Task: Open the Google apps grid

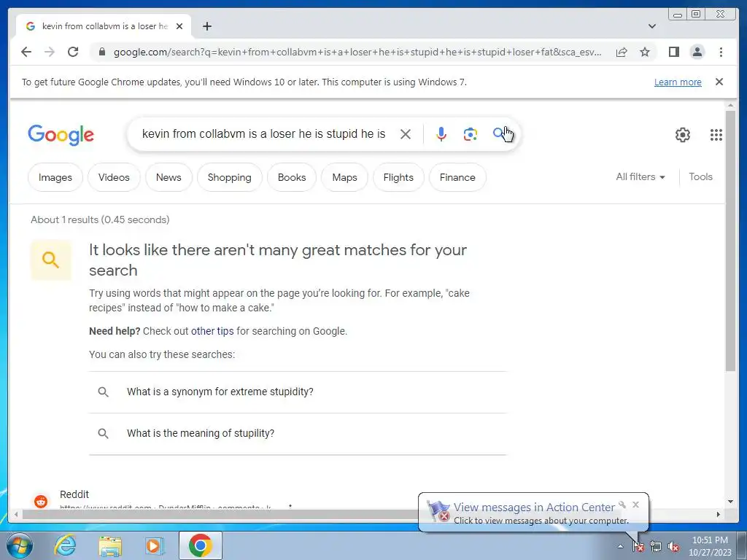Action: click(716, 135)
